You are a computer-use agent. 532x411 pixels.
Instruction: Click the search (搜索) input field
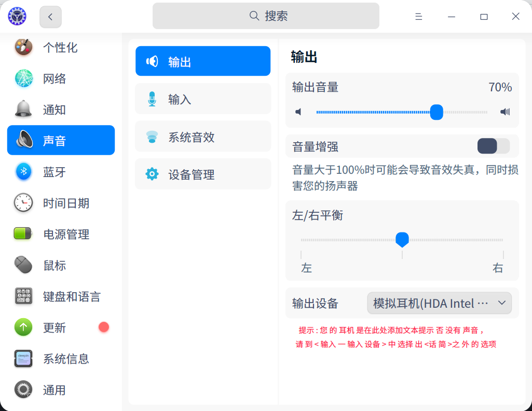(x=266, y=16)
